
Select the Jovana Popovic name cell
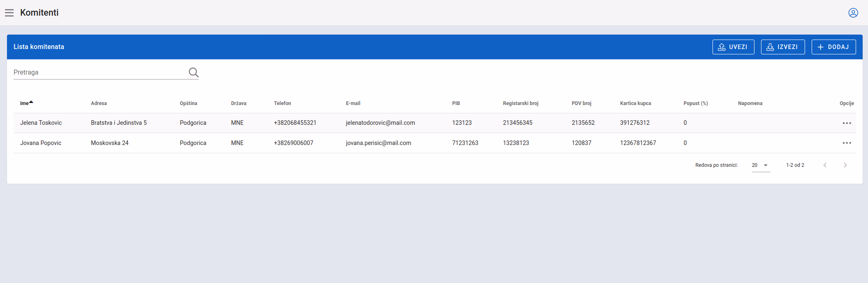[41, 143]
